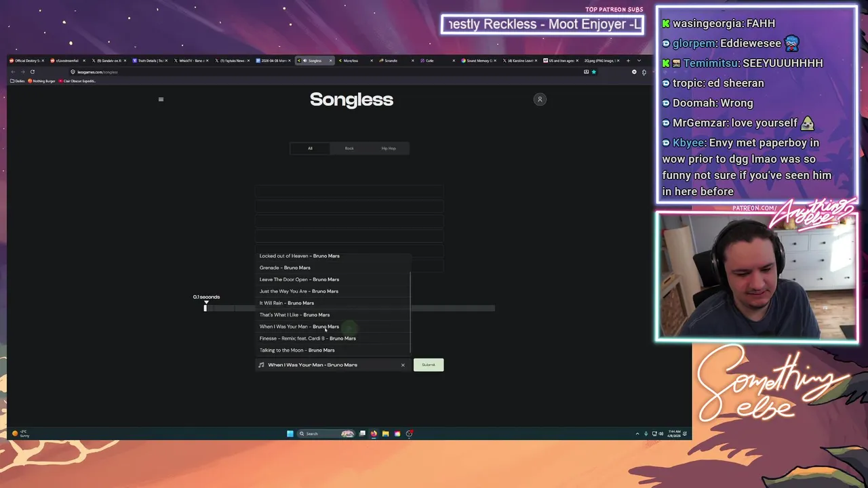Reload the page with the browser refresh icon
The image size is (868, 488).
(32, 72)
